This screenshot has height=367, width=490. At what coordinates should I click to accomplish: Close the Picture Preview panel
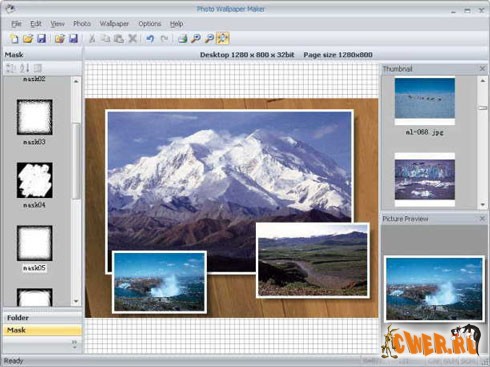(x=482, y=219)
